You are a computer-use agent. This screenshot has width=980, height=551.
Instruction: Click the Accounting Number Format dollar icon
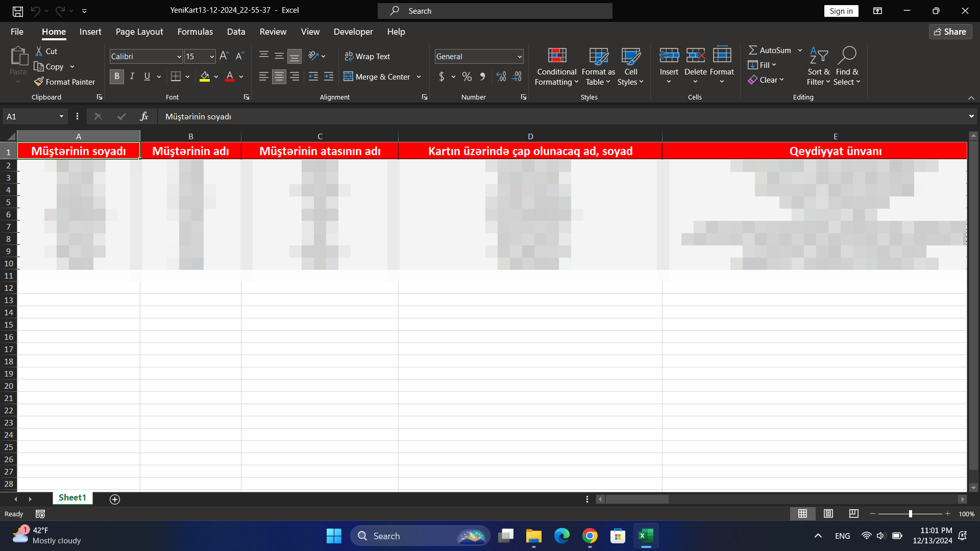(x=442, y=77)
